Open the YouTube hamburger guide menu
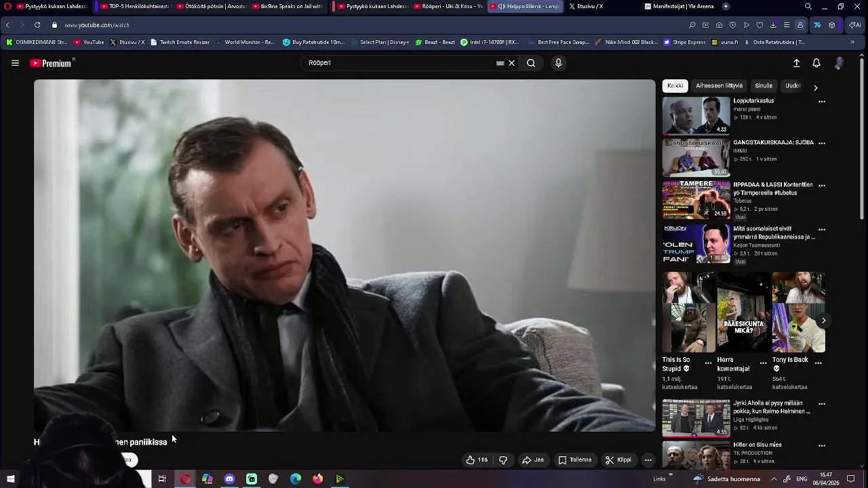 (15, 63)
